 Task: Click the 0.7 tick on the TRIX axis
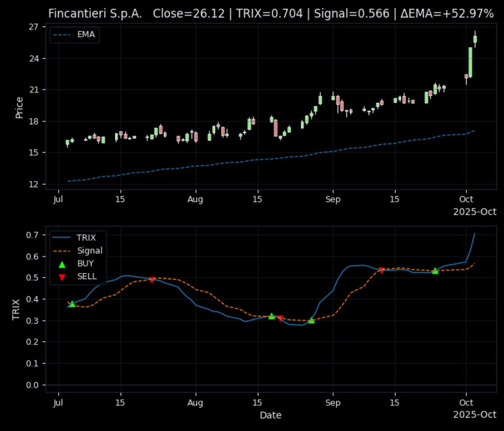coord(32,235)
